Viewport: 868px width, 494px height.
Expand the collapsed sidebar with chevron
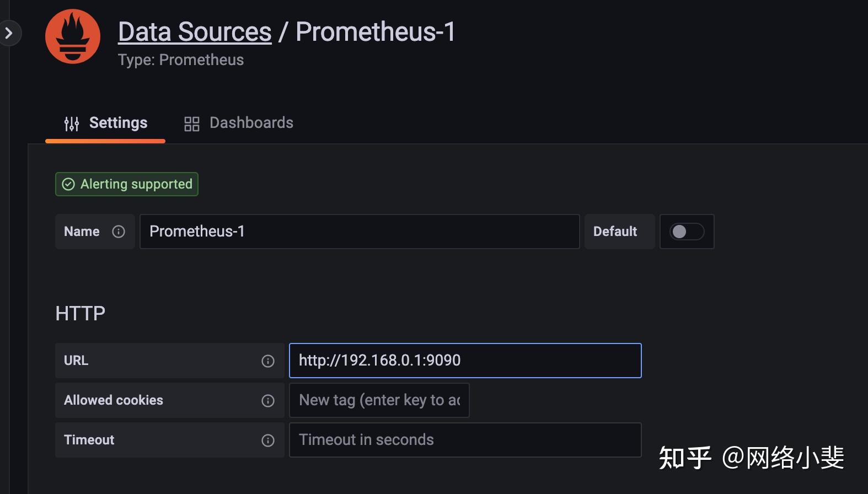click(9, 33)
